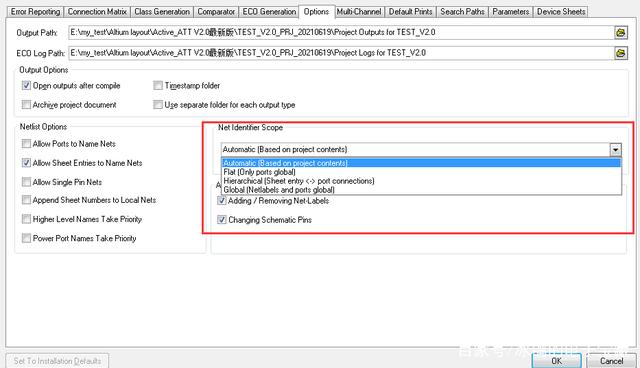The width and height of the screenshot is (640, 368).
Task: Open the Multi-Channel tab
Action: coord(359,12)
